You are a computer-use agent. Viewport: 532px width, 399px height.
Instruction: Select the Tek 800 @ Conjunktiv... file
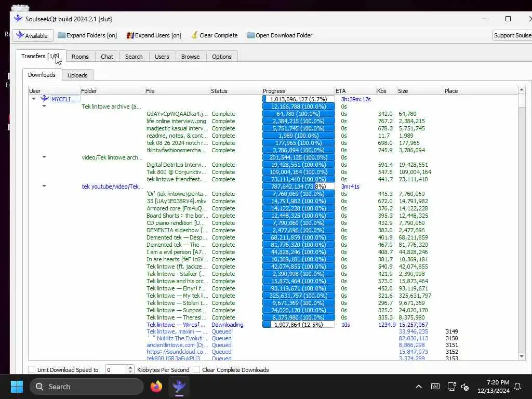point(177,172)
